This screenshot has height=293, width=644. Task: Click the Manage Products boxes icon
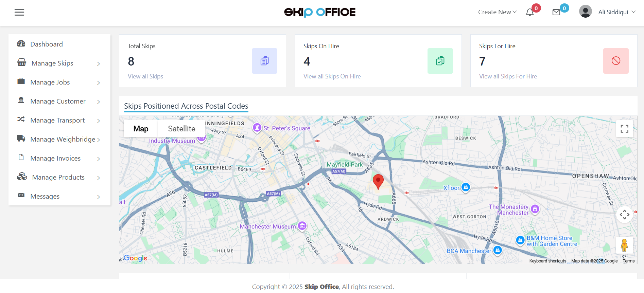pos(22,176)
